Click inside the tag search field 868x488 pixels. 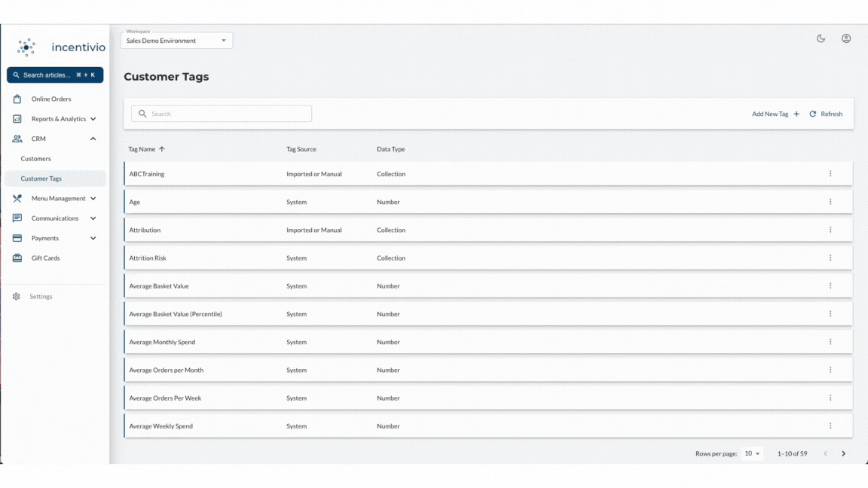pyautogui.click(x=221, y=113)
